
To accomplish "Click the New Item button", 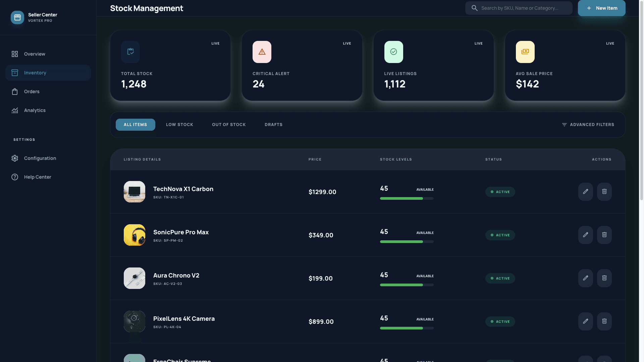I will point(601,8).
